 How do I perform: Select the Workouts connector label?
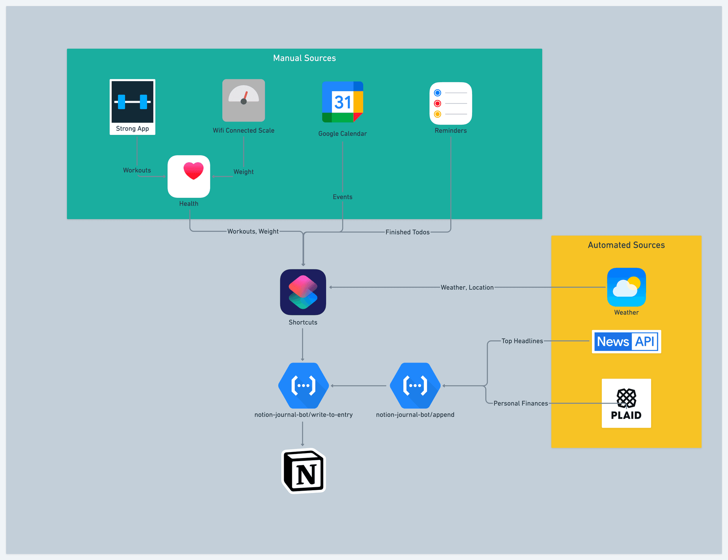(x=136, y=170)
